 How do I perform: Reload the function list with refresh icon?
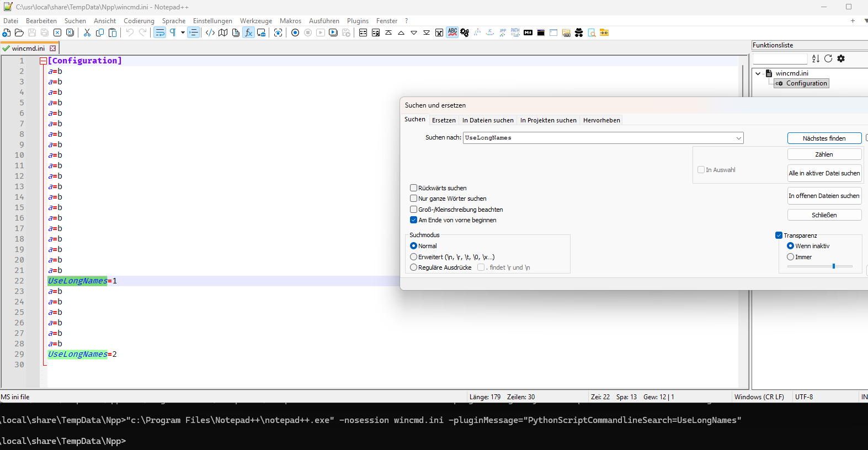828,58
